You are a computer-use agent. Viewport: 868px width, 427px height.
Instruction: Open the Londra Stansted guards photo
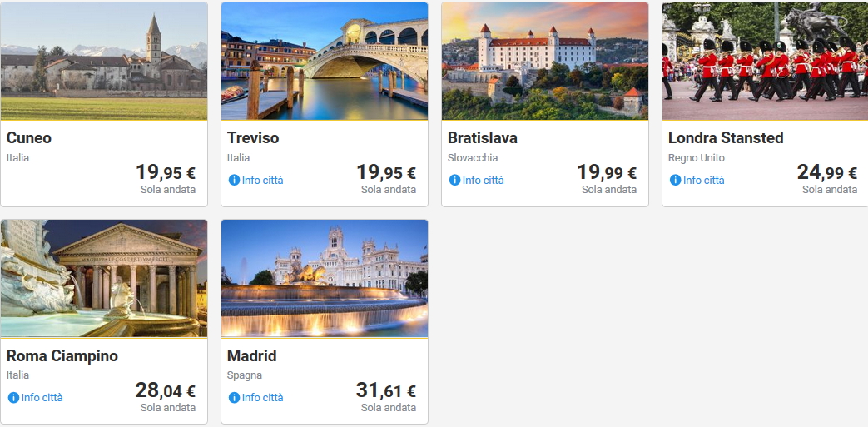[x=765, y=61]
